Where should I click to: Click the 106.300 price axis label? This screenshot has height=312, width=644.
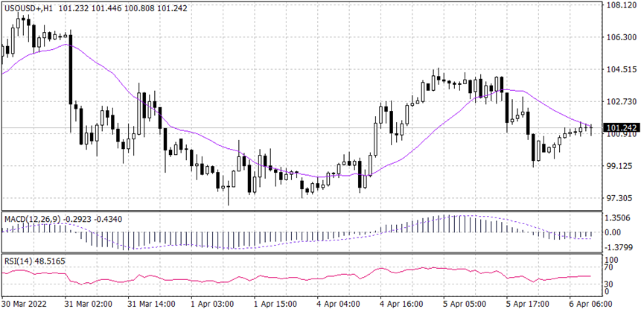[620, 37]
